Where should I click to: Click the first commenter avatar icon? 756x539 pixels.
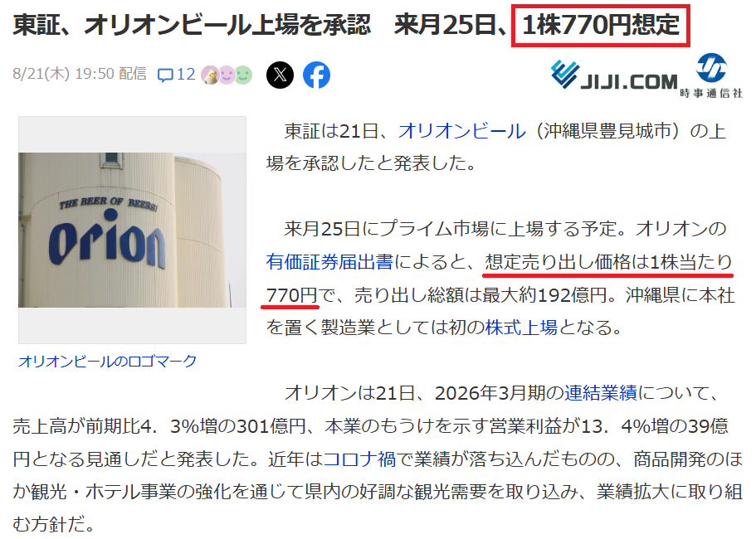click(210, 75)
